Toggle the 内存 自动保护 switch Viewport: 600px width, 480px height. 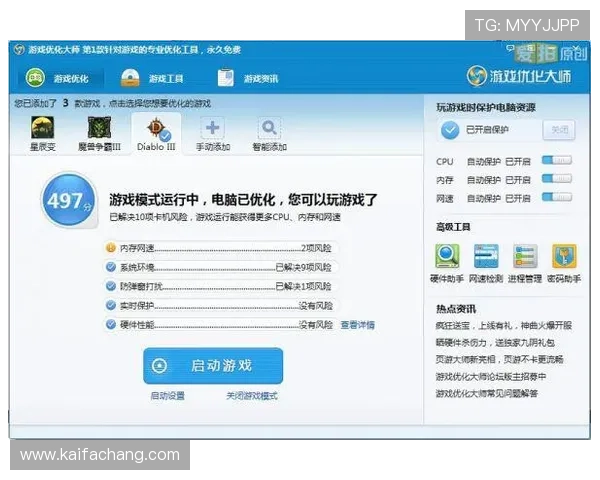[x=557, y=179]
